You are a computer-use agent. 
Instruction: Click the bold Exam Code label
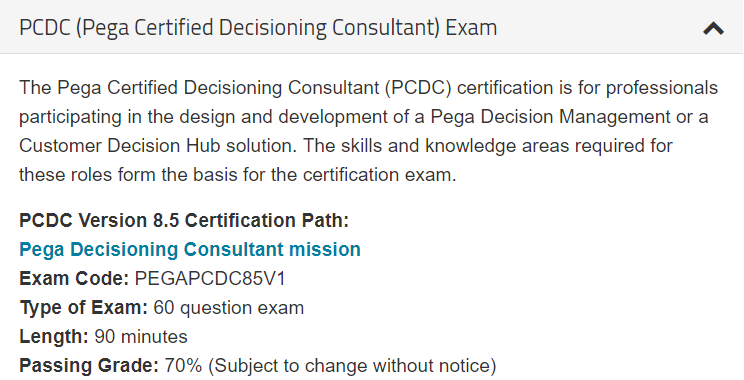tap(74, 278)
